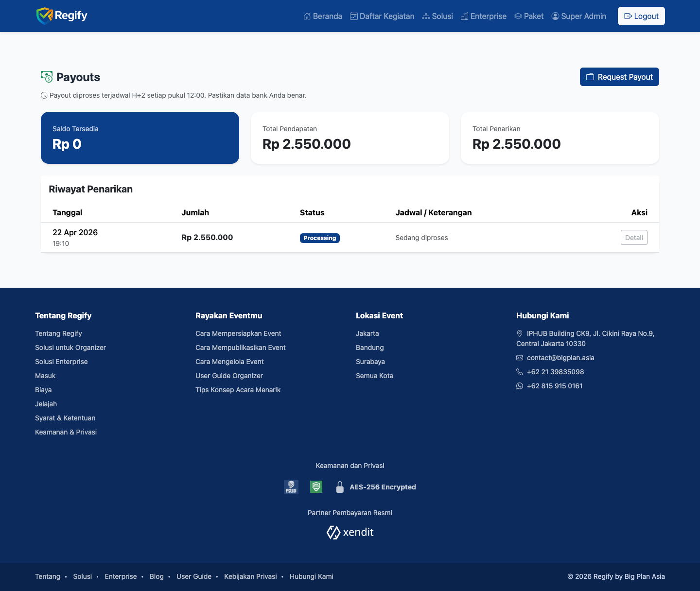
Task: Open Syarat & Ketentuan link
Action: [65, 418]
